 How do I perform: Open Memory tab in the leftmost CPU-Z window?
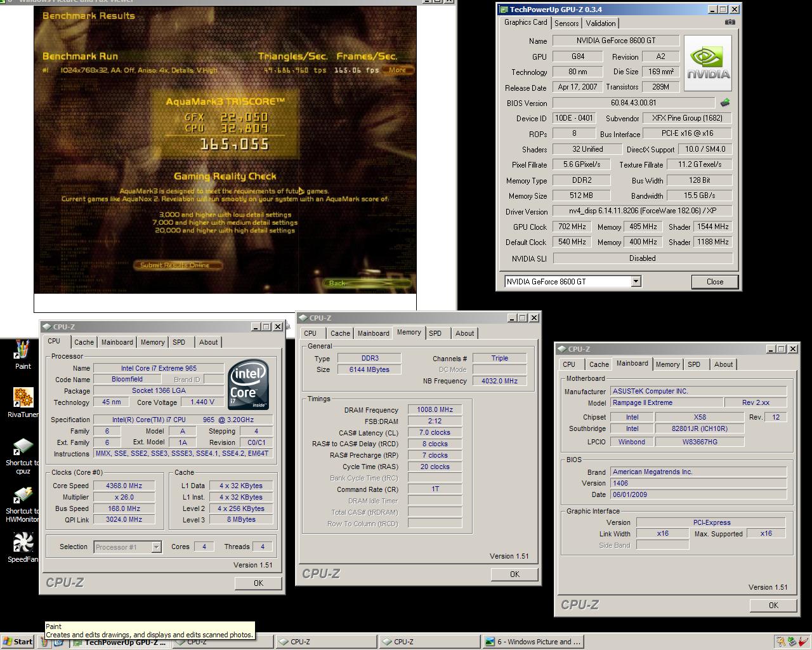click(153, 342)
